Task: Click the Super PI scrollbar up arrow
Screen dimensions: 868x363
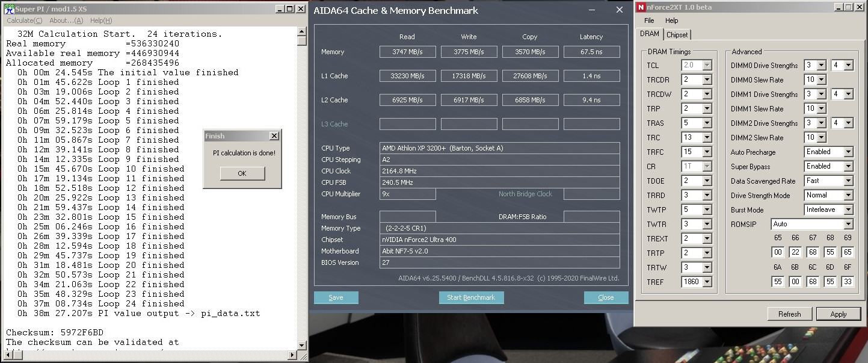Action: click(x=302, y=31)
